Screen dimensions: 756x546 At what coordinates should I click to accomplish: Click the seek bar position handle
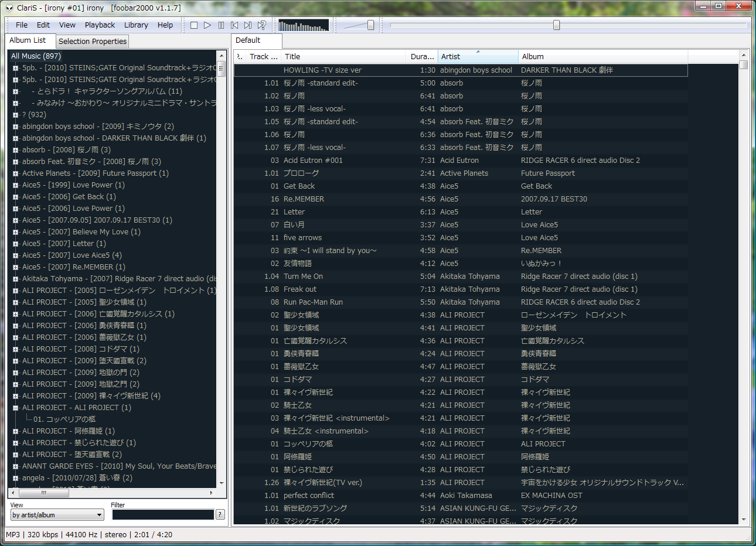tap(556, 25)
